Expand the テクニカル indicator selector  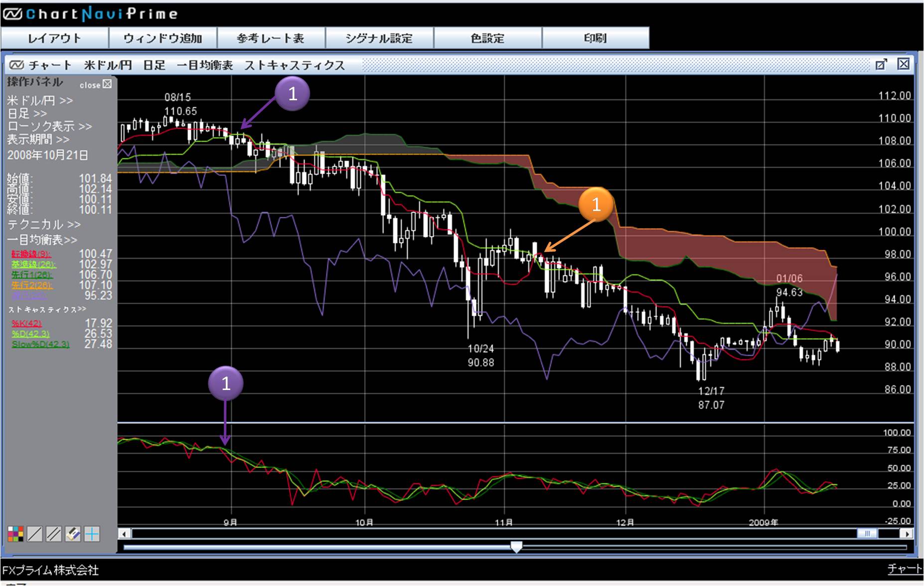pyautogui.click(x=44, y=224)
